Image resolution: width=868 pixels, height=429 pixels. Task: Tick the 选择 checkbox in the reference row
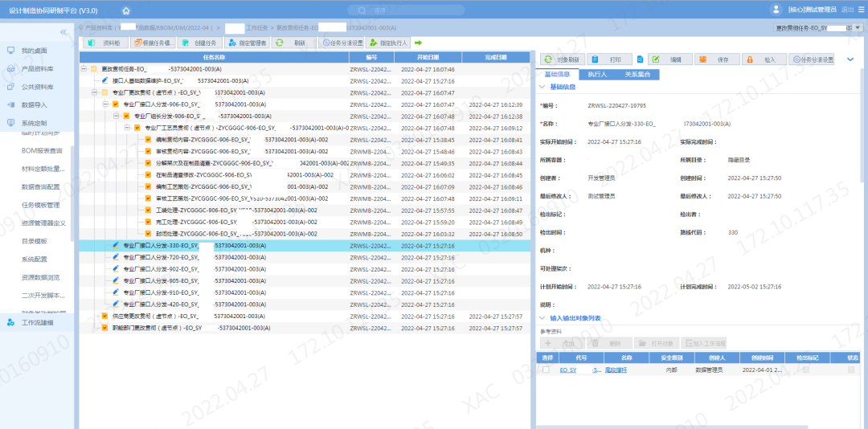[x=547, y=370]
